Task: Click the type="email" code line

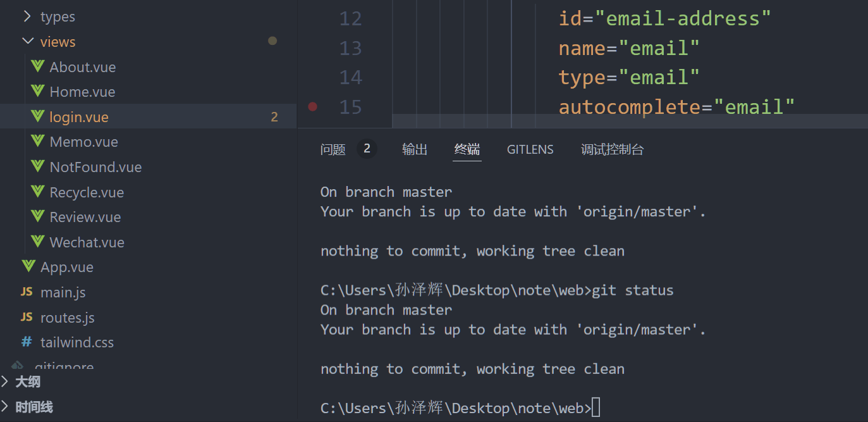Action: [x=629, y=77]
